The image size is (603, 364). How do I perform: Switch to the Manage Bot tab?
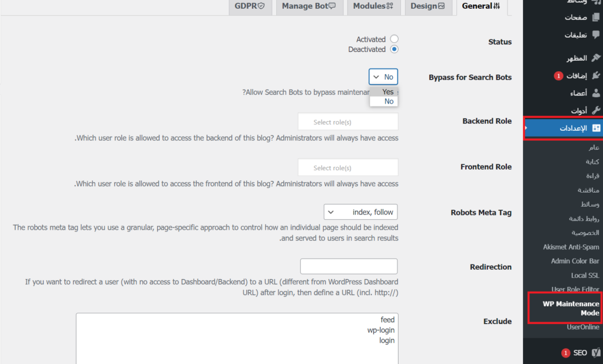[x=309, y=6]
